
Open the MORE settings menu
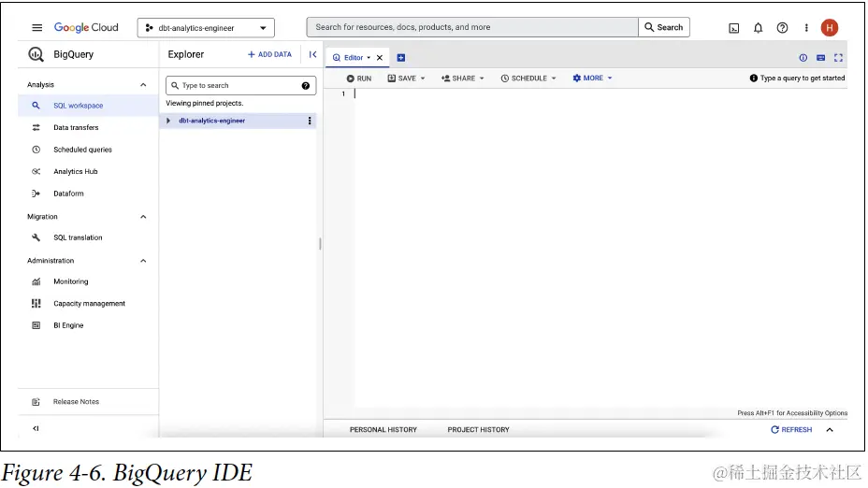click(592, 78)
